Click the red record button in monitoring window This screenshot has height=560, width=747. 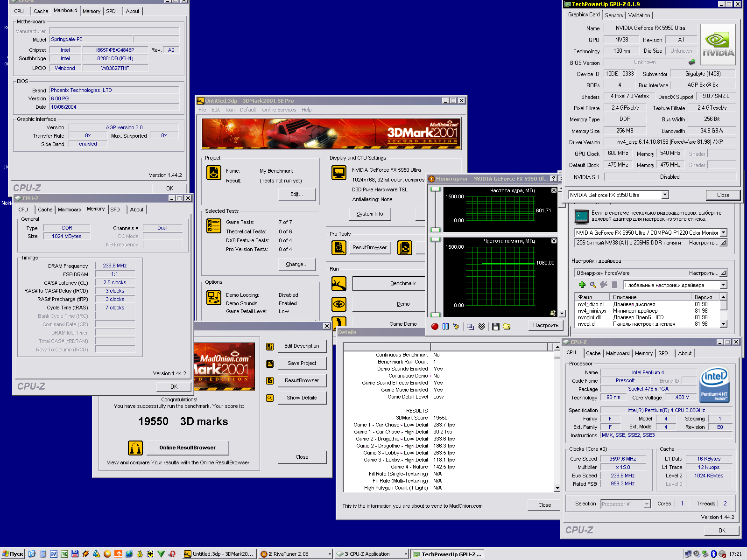tap(435, 326)
